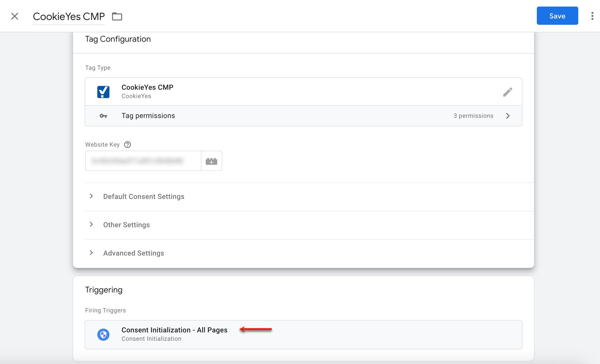Click the Other Settings label
The image size is (600, 364).
click(127, 225)
